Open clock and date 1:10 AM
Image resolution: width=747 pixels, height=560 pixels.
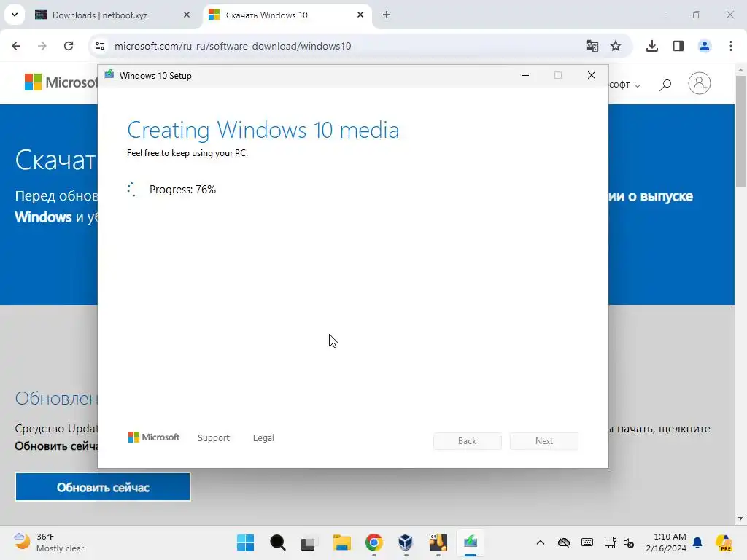point(666,542)
